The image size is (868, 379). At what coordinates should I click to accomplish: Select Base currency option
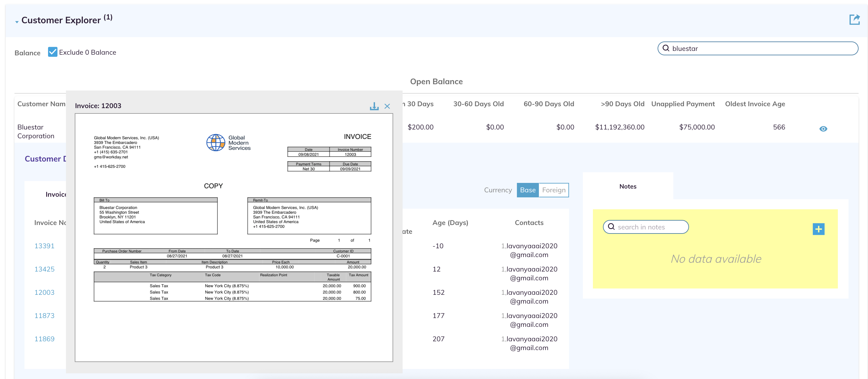tap(528, 190)
